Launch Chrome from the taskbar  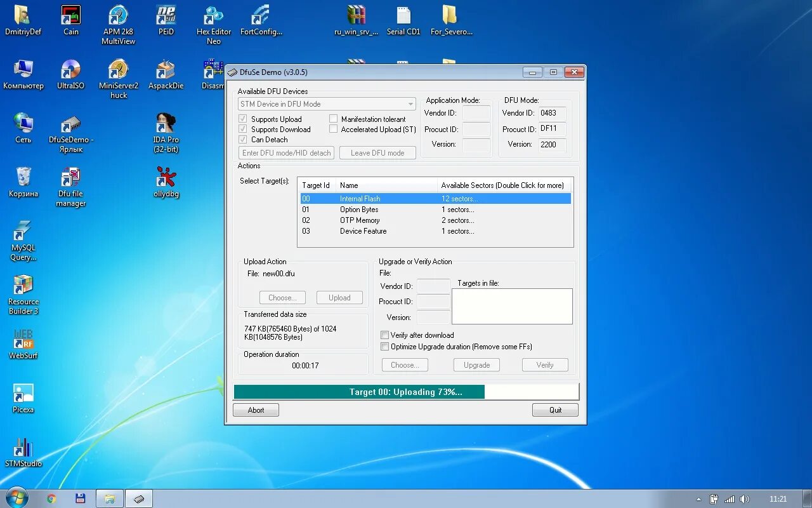click(51, 498)
